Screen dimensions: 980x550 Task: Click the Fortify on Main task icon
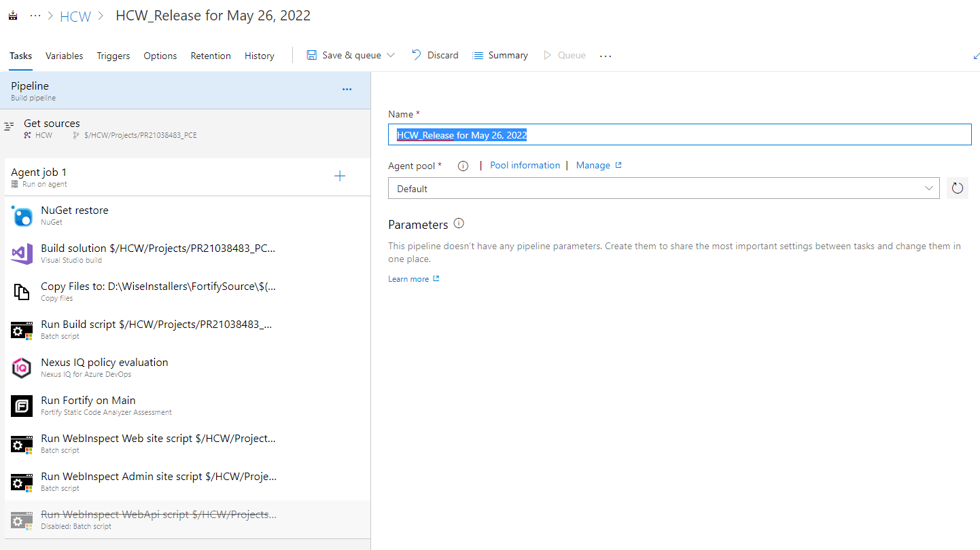click(22, 406)
